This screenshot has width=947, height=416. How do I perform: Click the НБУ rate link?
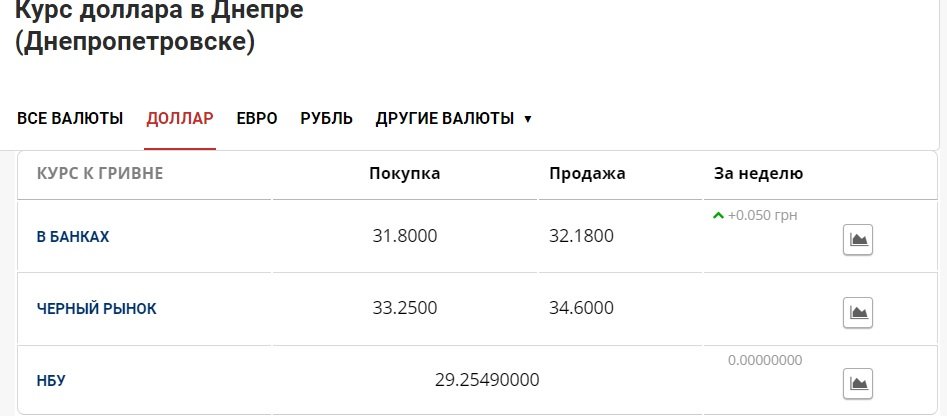pyautogui.click(x=51, y=381)
